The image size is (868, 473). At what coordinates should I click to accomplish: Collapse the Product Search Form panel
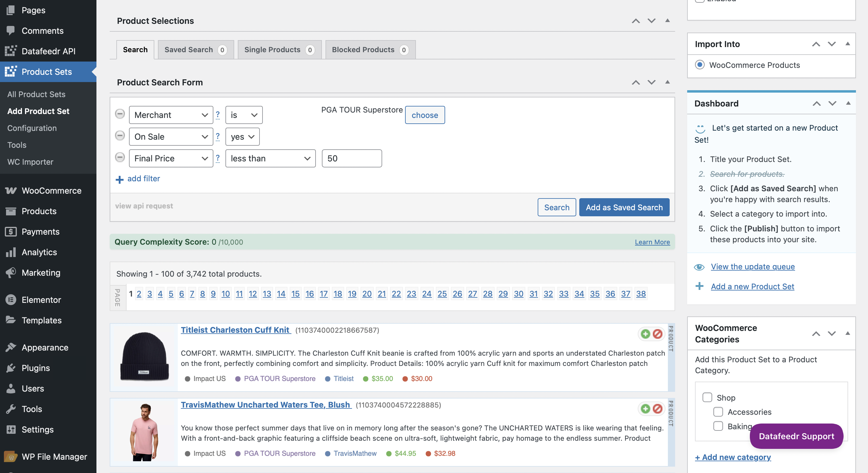coord(667,82)
